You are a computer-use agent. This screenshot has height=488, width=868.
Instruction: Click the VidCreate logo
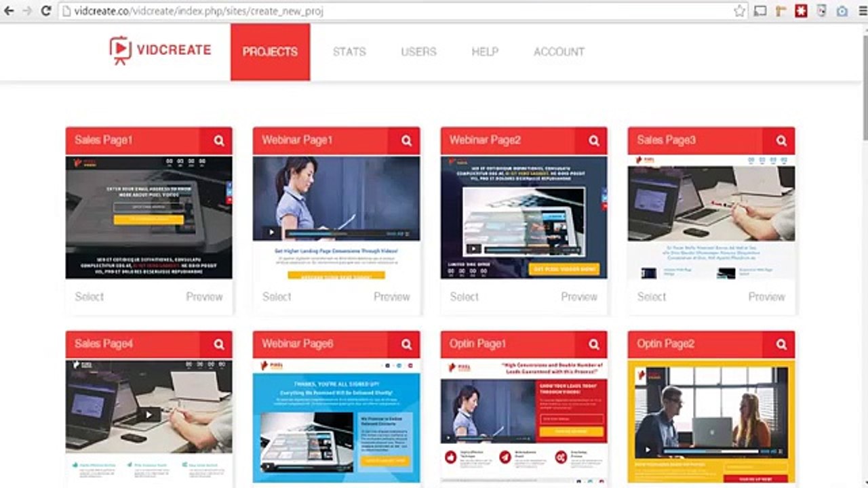tap(160, 50)
